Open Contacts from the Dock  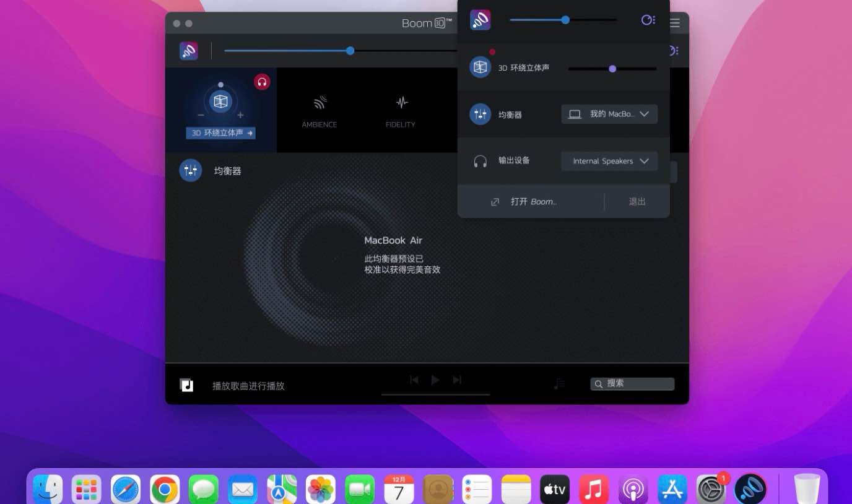tap(438, 490)
